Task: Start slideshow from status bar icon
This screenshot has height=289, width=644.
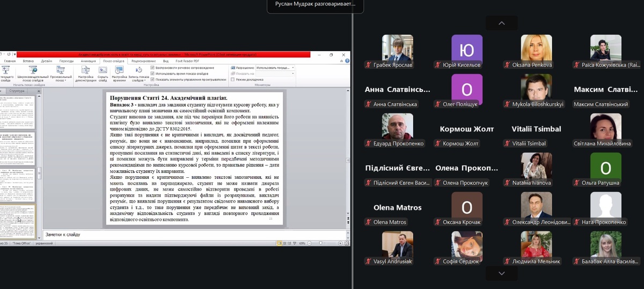Action: click(294, 243)
